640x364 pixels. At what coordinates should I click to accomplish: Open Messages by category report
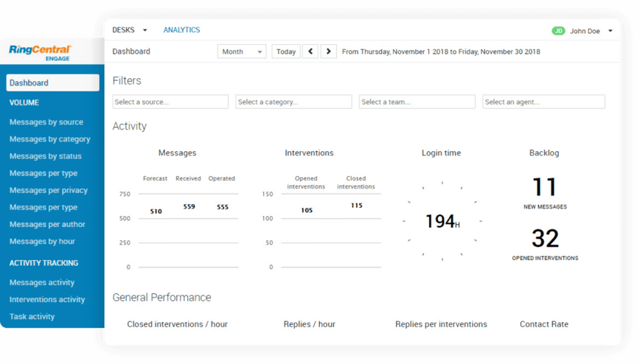tap(50, 139)
